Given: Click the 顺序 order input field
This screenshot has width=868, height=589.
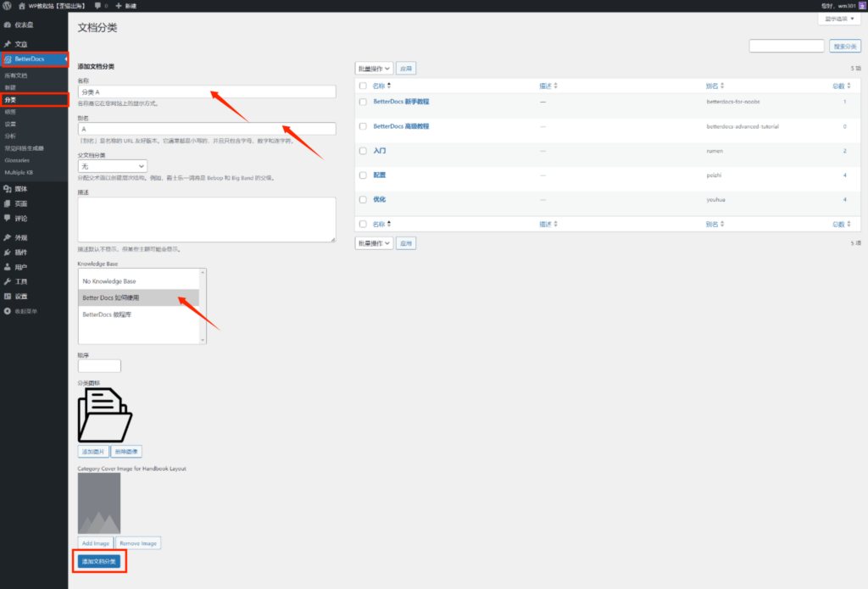Looking at the screenshot, I should coord(99,366).
